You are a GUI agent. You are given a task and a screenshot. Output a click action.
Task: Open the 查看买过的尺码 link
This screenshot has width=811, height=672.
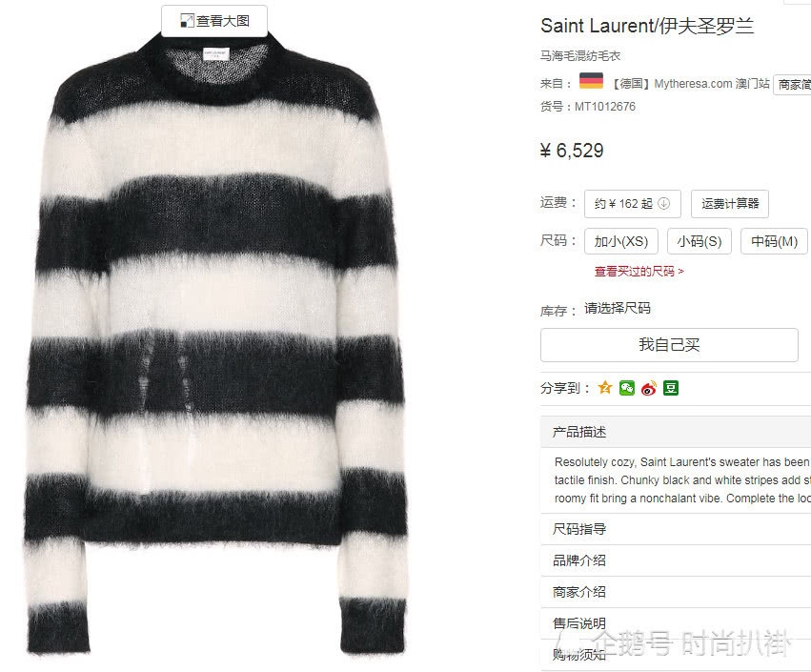pos(639,271)
